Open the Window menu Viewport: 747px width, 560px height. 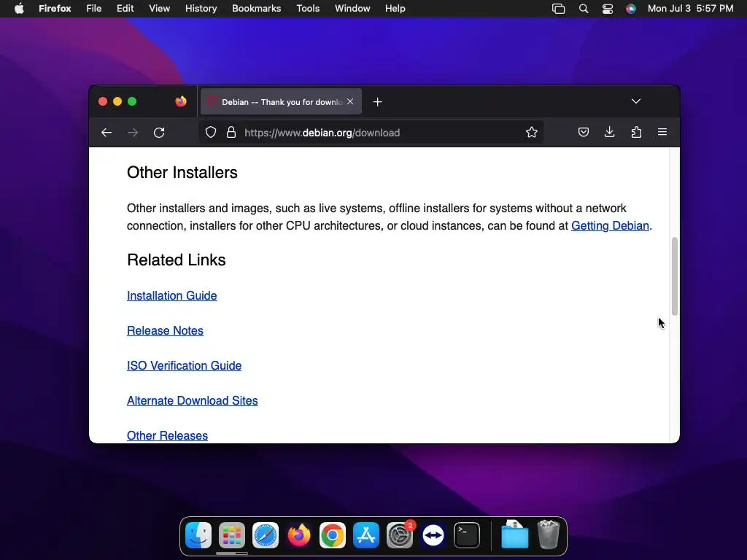(x=352, y=9)
